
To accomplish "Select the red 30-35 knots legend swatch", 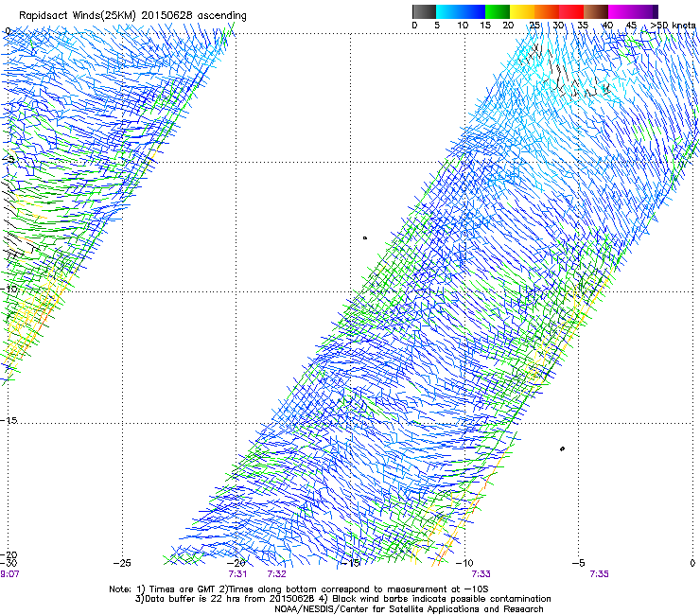I will 571,11.
